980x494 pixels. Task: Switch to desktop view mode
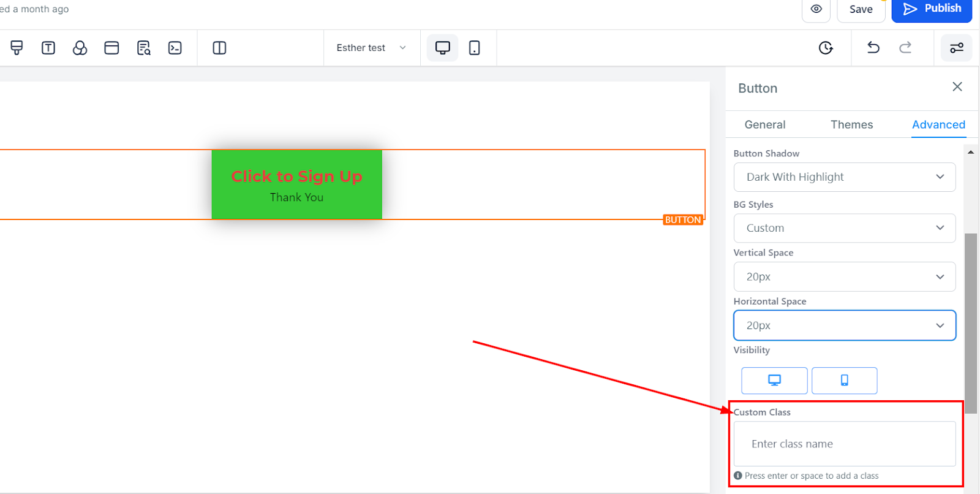coord(442,48)
